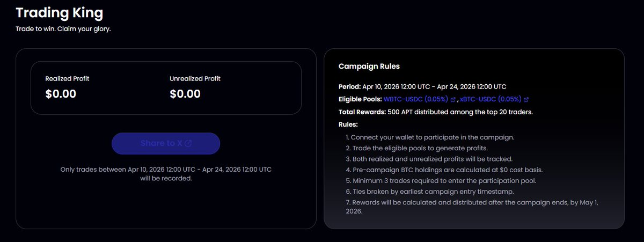This screenshot has height=242, width=644.
Task: Click rule 4 about pre-campaign BTC holdings
Action: [441, 170]
